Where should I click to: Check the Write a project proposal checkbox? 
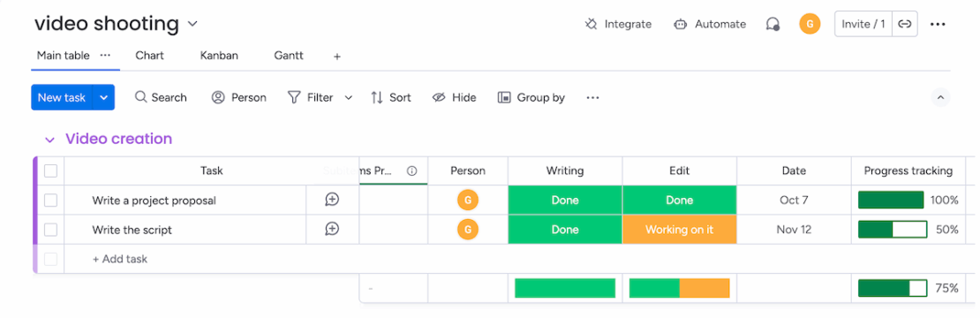point(50,200)
